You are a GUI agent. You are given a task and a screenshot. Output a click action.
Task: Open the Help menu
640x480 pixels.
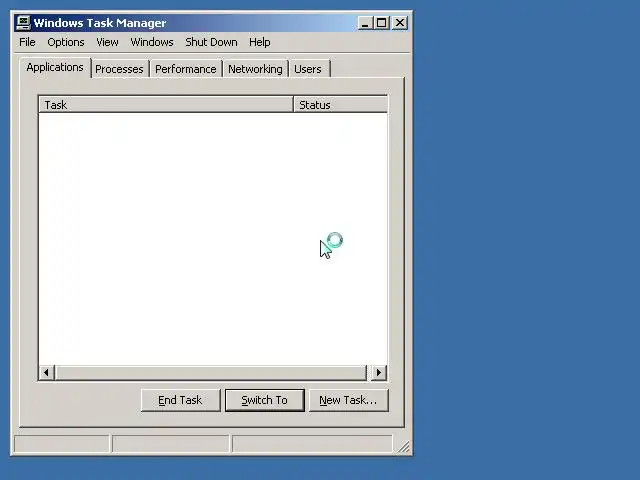pyautogui.click(x=260, y=42)
